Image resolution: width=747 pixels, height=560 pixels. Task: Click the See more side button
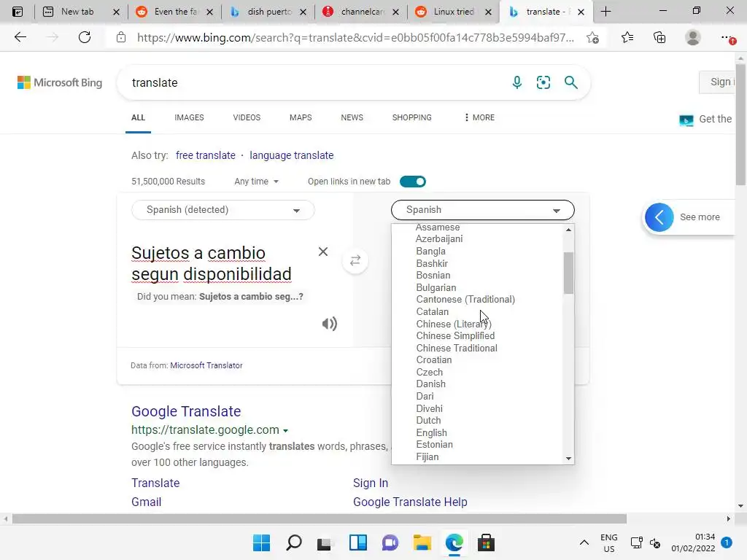click(689, 217)
